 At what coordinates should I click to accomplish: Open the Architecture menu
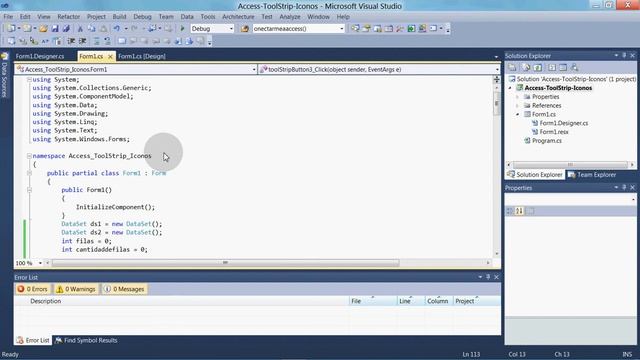(x=238, y=17)
